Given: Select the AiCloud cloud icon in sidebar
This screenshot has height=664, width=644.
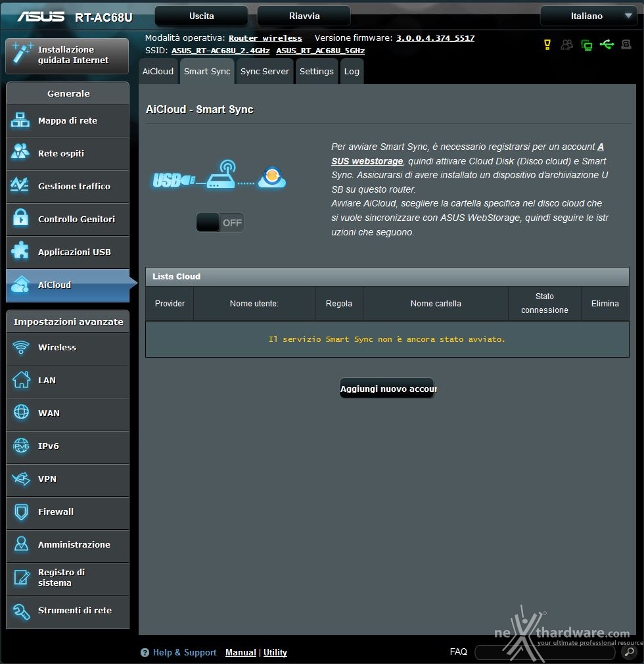Looking at the screenshot, I should click(20, 284).
